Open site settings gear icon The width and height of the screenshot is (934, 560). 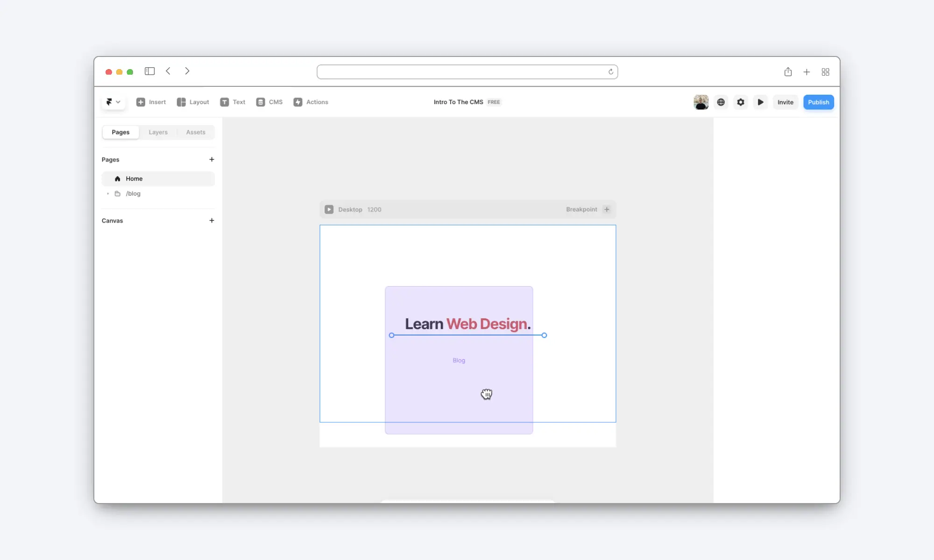coord(741,102)
